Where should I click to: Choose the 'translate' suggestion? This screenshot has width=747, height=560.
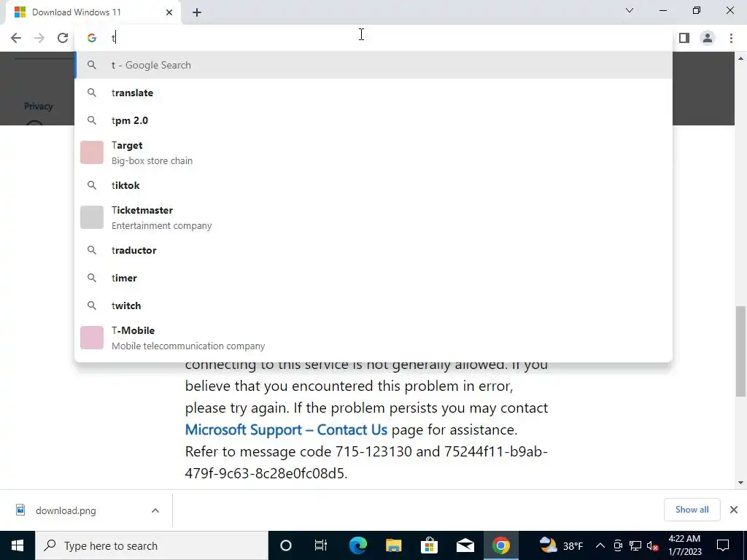(x=373, y=93)
